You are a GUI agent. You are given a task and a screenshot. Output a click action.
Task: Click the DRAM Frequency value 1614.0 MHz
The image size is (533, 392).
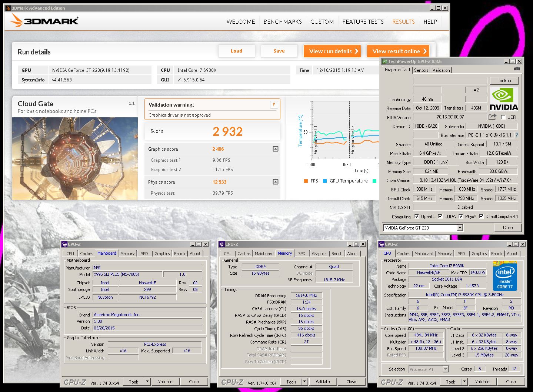(x=306, y=295)
